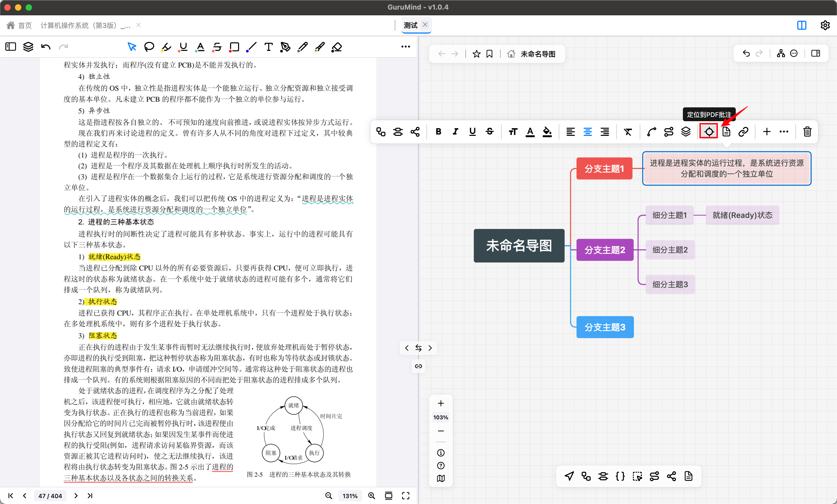Viewport: 837px width, 504px height.
Task: Open the node fill color picker
Action: (x=547, y=132)
